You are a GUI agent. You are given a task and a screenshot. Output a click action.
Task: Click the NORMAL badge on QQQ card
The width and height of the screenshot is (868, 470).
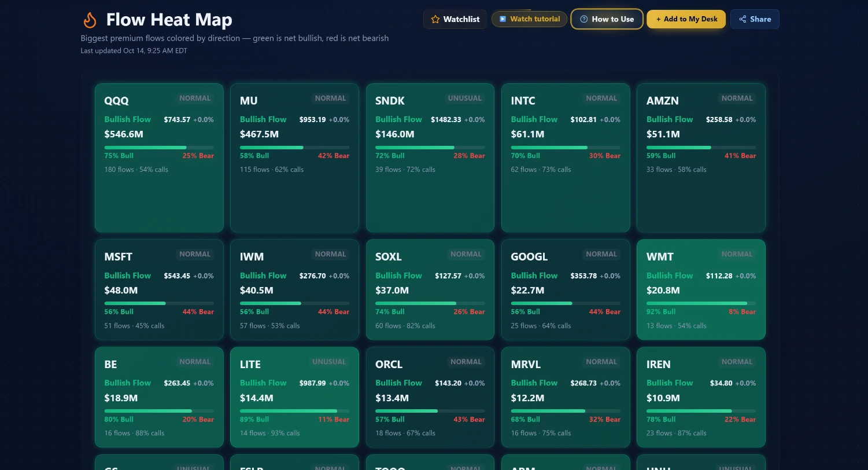(195, 98)
